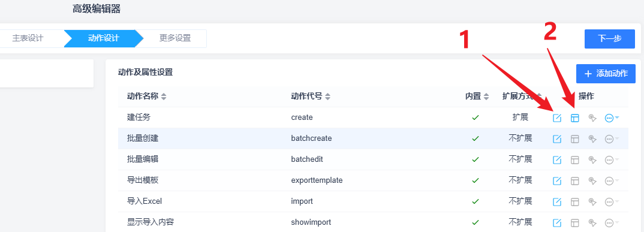Click the 建任务 action name cell
Image resolution: width=644 pixels, height=232 pixels.
[x=139, y=117]
